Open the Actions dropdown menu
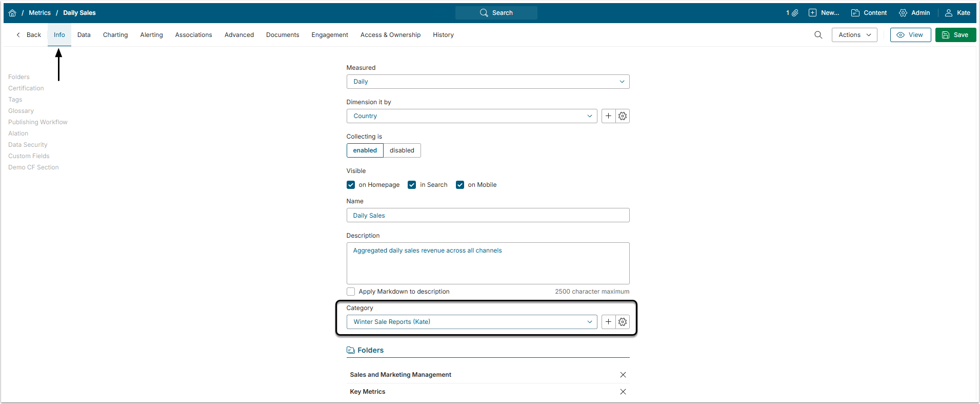 pyautogui.click(x=854, y=35)
